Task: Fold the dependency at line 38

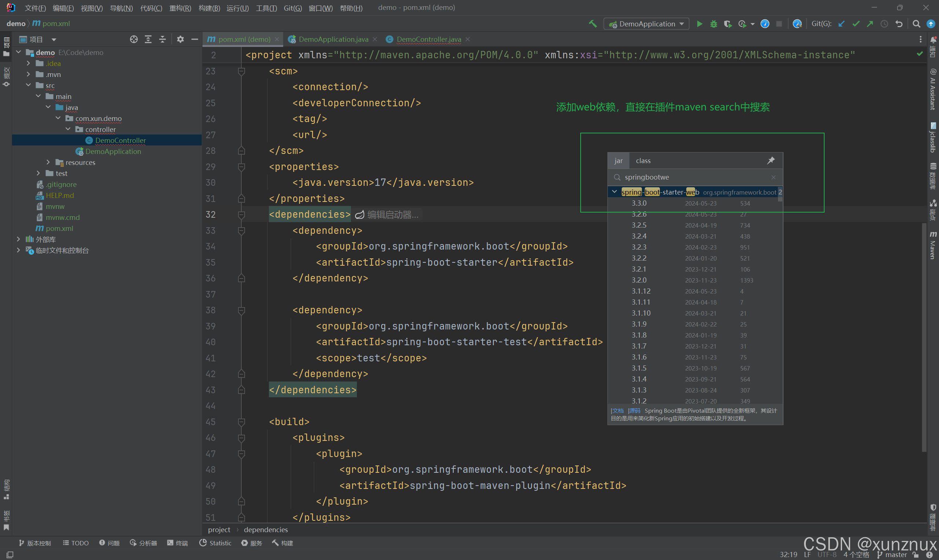Action: (242, 310)
